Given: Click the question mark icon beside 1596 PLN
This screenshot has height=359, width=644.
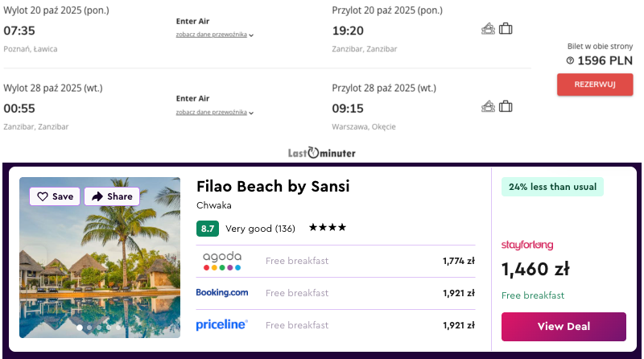Looking at the screenshot, I should click(570, 60).
